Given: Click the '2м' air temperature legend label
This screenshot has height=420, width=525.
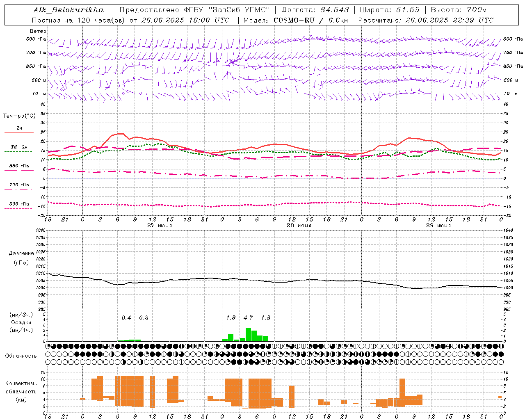Looking at the screenshot, I should (x=19, y=128).
